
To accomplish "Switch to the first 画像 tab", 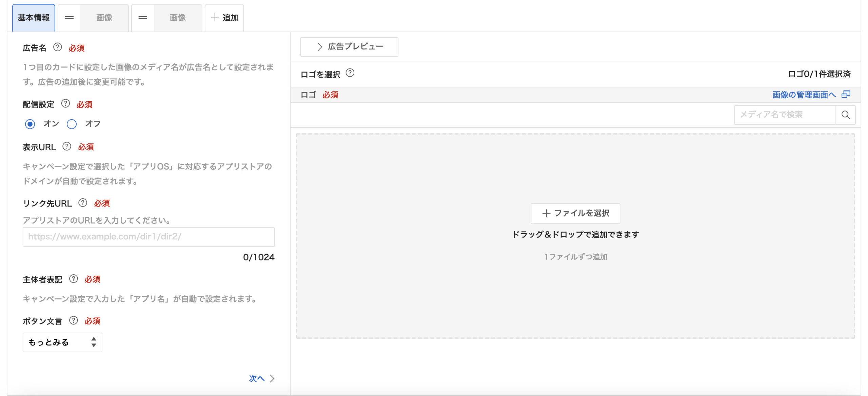I will 104,18.
